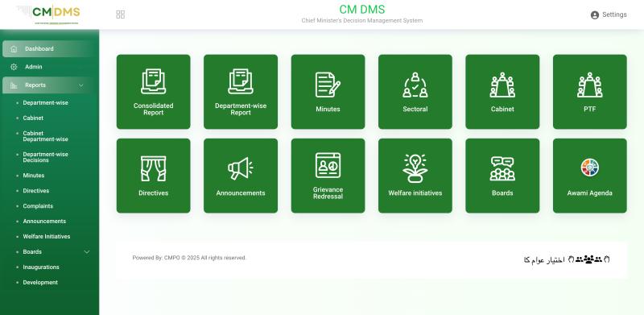
Task: Open Welfare Initiatives in the sidebar
Action: (x=47, y=237)
